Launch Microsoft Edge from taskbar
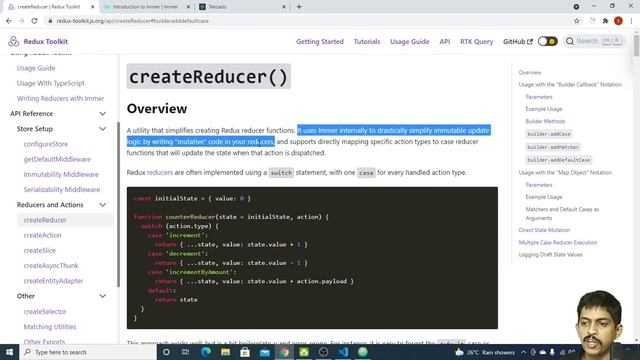This screenshot has height=360, width=640. pos(206,352)
